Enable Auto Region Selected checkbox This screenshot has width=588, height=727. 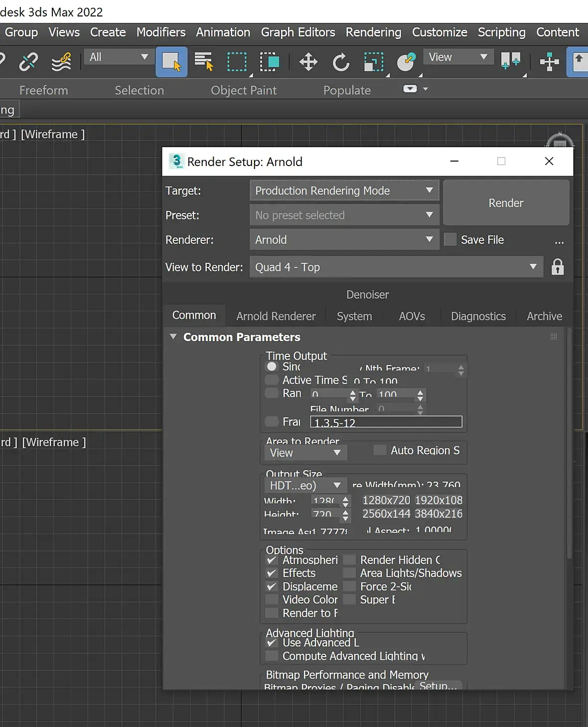380,450
